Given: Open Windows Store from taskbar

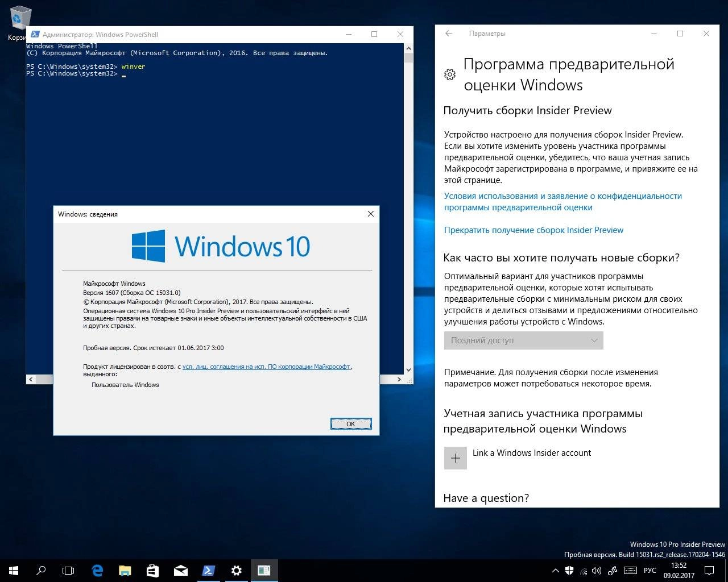Looking at the screenshot, I should pyautogui.click(x=153, y=571).
